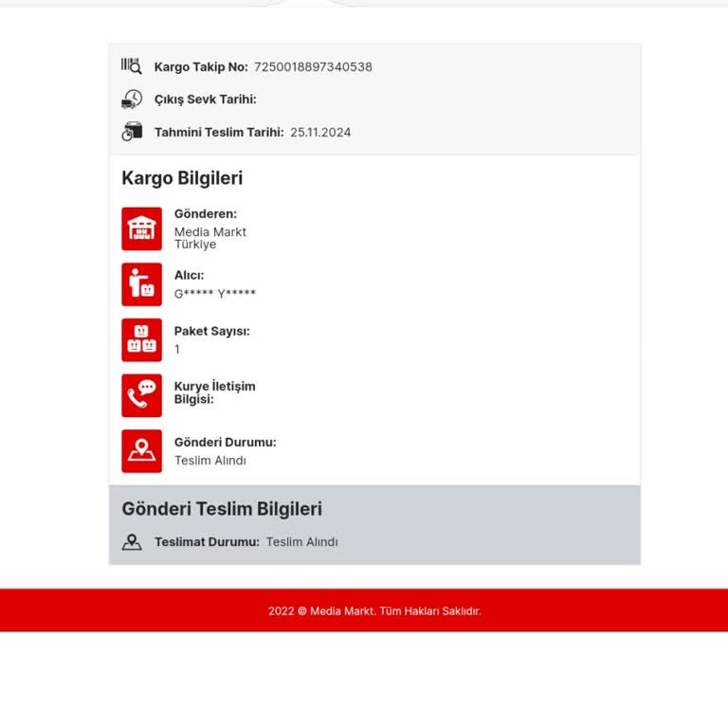Click the Alıcı label

pos(189,275)
